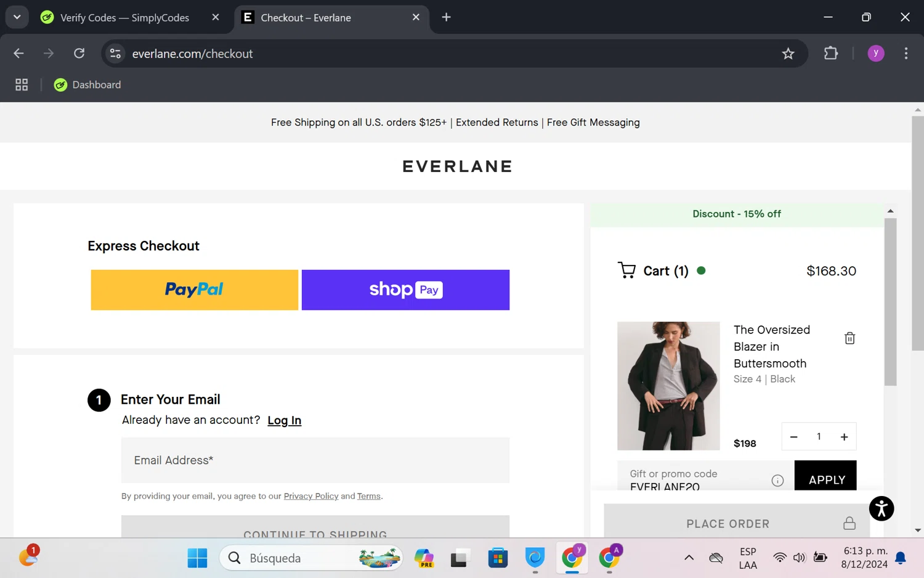Decrease blazer quantity with minus

(x=793, y=437)
